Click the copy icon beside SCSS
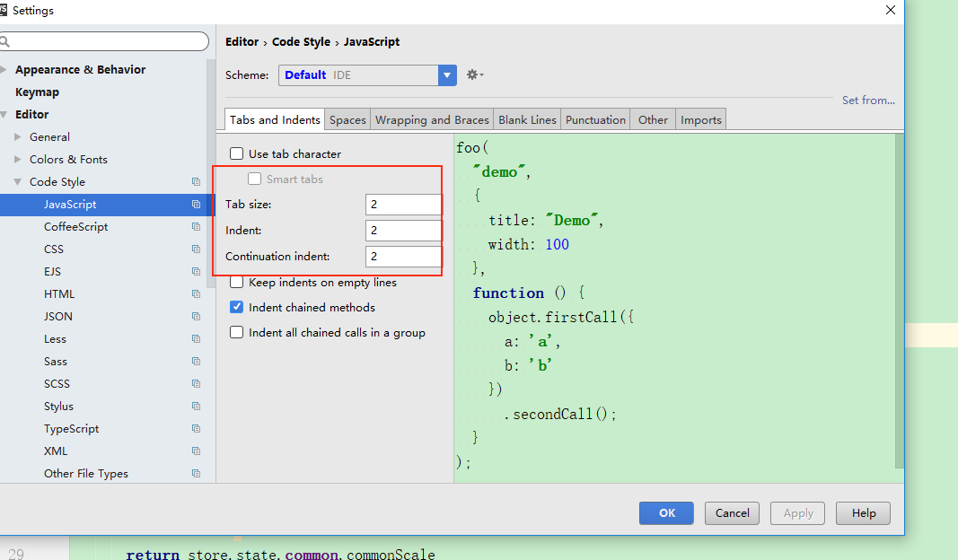Screen dimensions: 958x560 (x=196, y=384)
